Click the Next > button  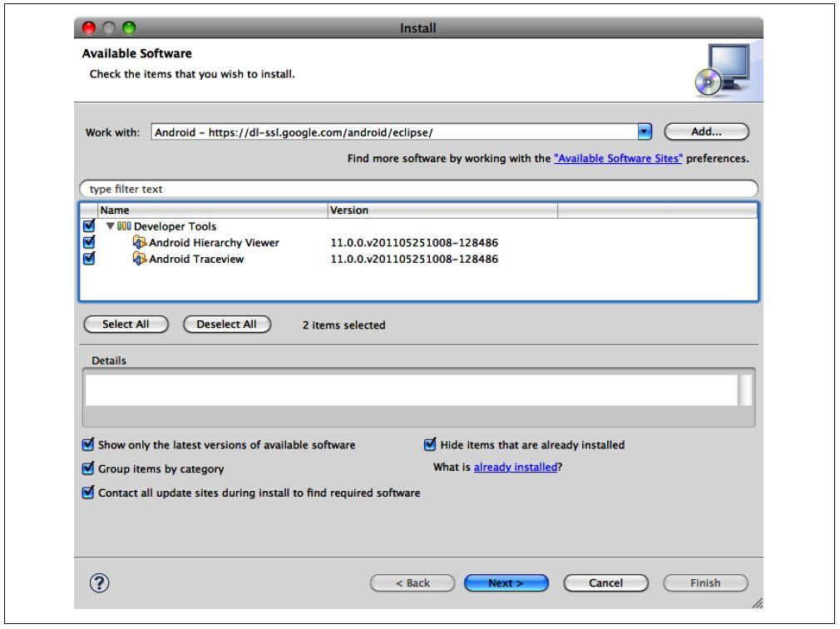[x=506, y=583]
